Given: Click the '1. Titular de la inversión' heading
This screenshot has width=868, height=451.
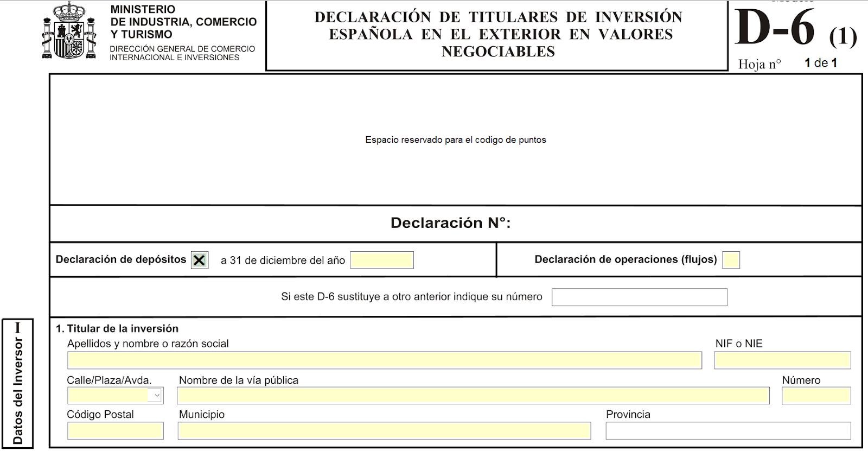Looking at the screenshot, I should pos(117,328).
